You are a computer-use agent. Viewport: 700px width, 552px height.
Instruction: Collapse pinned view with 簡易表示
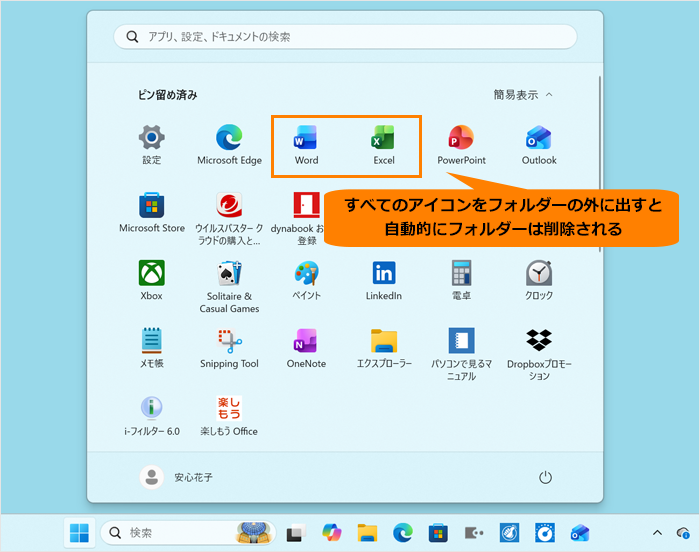click(x=523, y=95)
